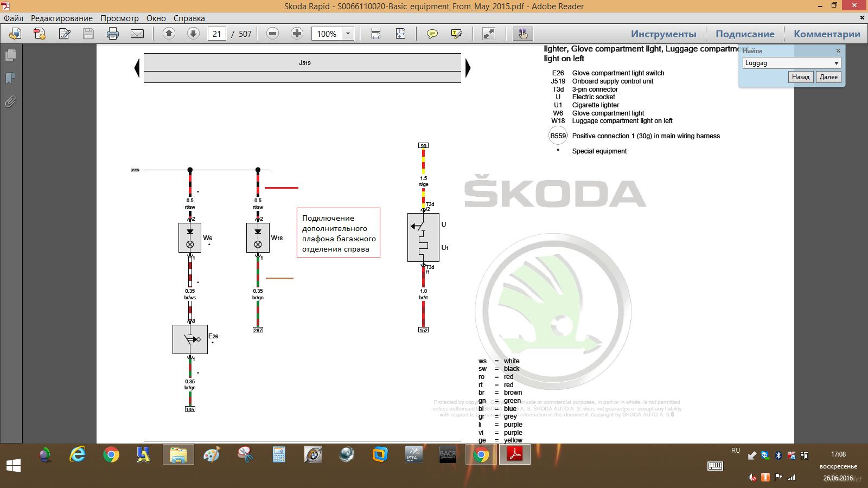The height and width of the screenshot is (488, 868).
Task: Show the Page Thumbnails panel in the sidebar
Action: [x=10, y=55]
